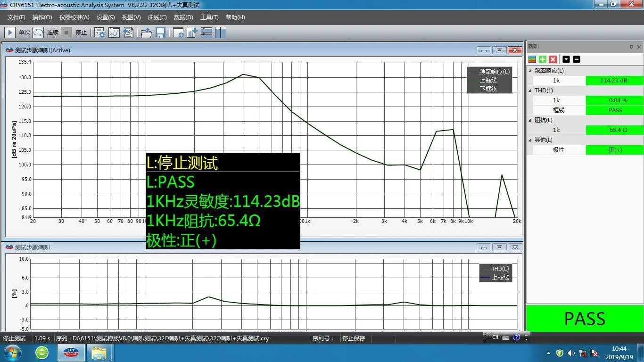Open the 仪器校准(A) menu

[74, 17]
